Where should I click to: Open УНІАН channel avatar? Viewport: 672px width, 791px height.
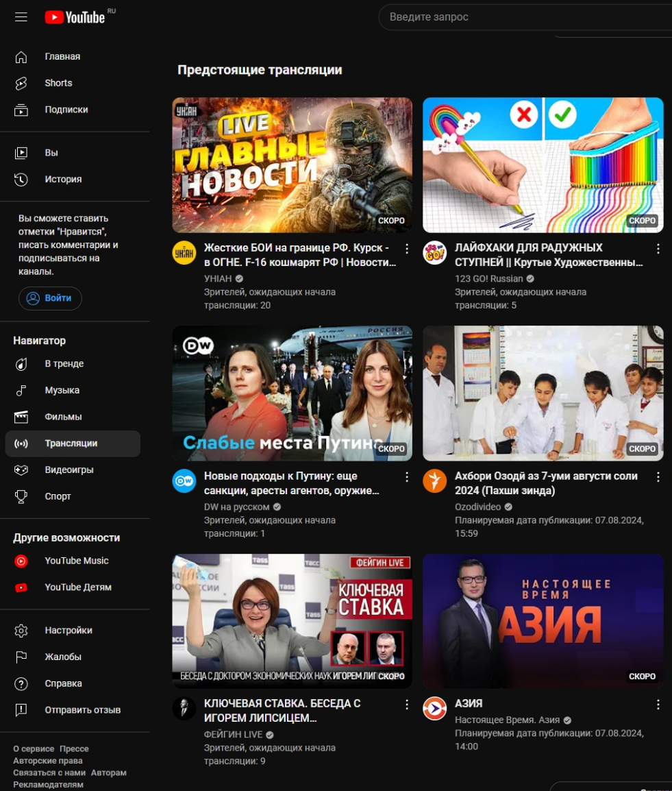(x=184, y=253)
